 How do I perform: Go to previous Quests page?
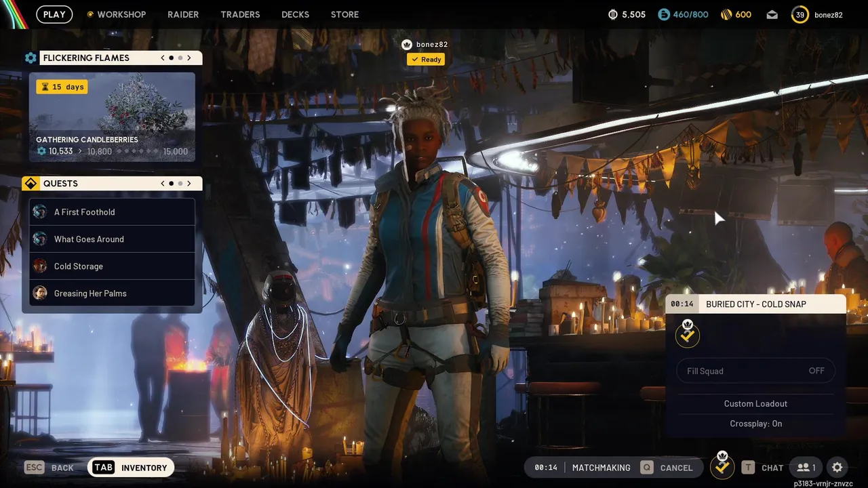(163, 183)
